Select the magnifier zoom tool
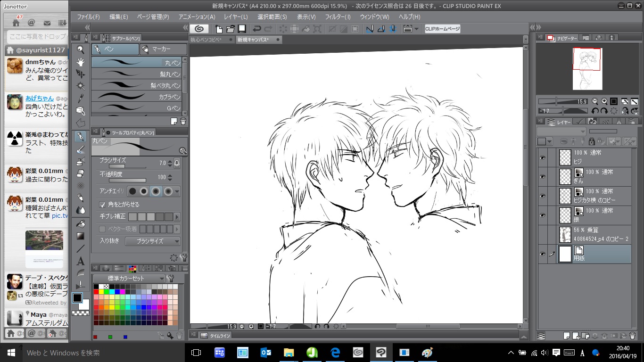Viewport: 644px width, 362px height. coord(81,49)
